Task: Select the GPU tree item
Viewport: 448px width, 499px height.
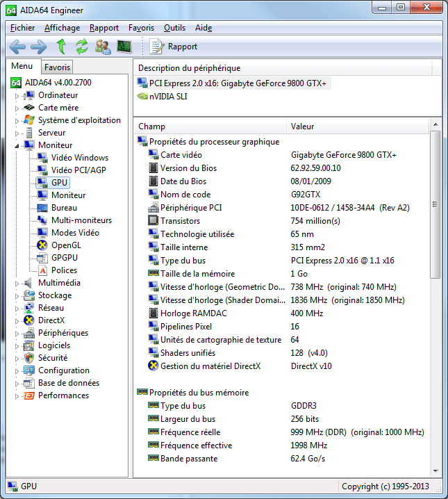Action: pyautogui.click(x=53, y=183)
